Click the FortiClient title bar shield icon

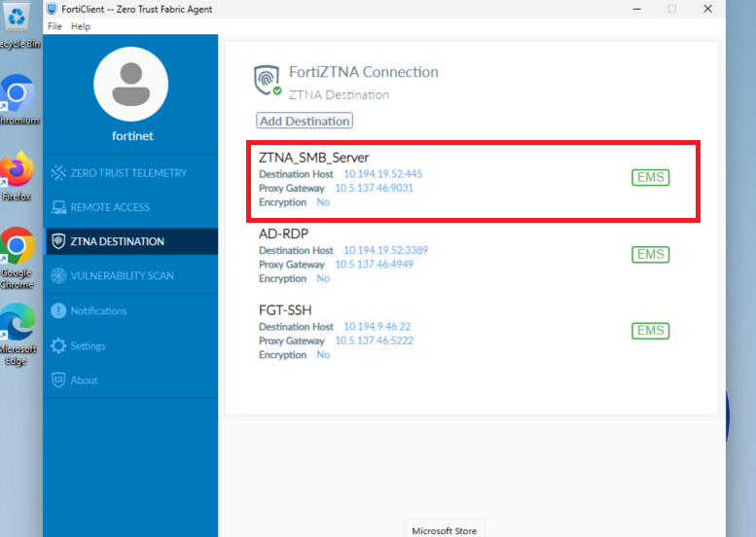[x=53, y=9]
